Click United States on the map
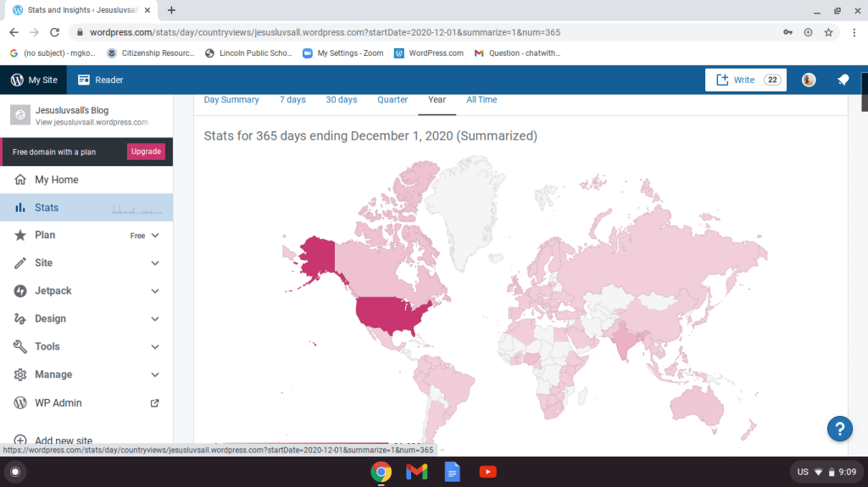868x487 pixels. coord(390,315)
